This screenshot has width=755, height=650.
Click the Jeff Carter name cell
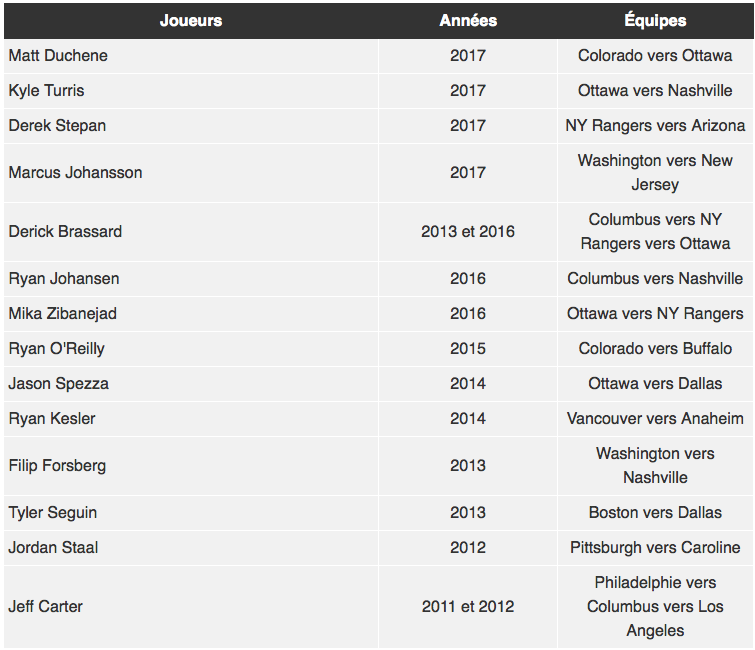pos(191,607)
